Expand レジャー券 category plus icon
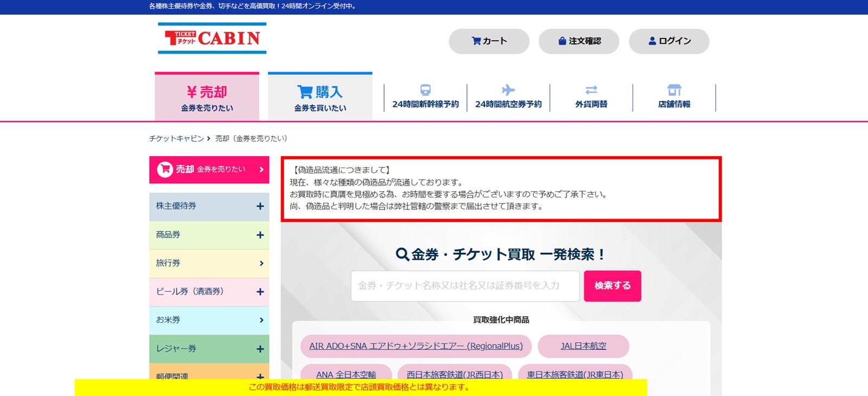868x396 pixels. [x=260, y=349]
